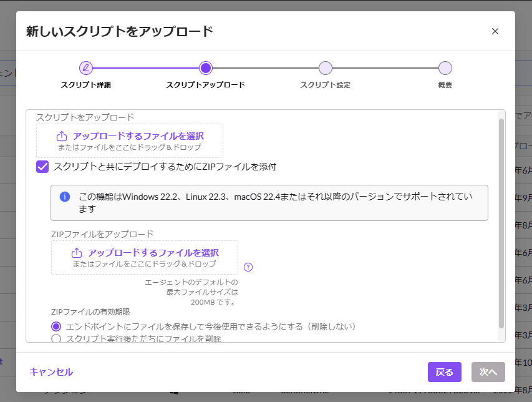Click the スクリプト設定 step label
The width and height of the screenshot is (532, 402).
[325, 85]
